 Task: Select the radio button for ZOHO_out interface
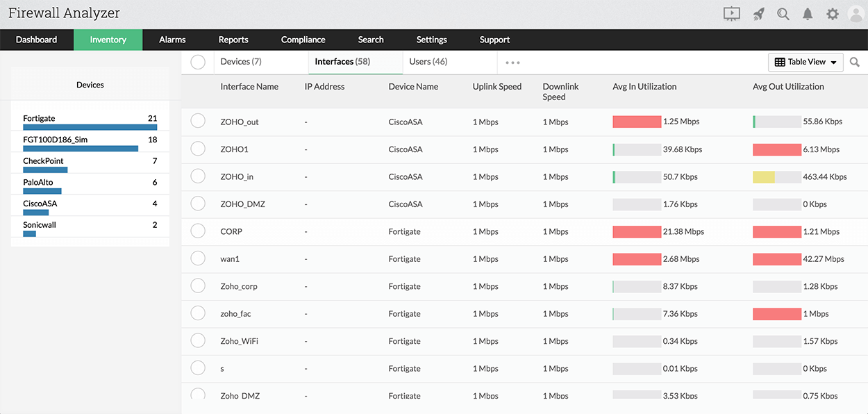(x=198, y=121)
